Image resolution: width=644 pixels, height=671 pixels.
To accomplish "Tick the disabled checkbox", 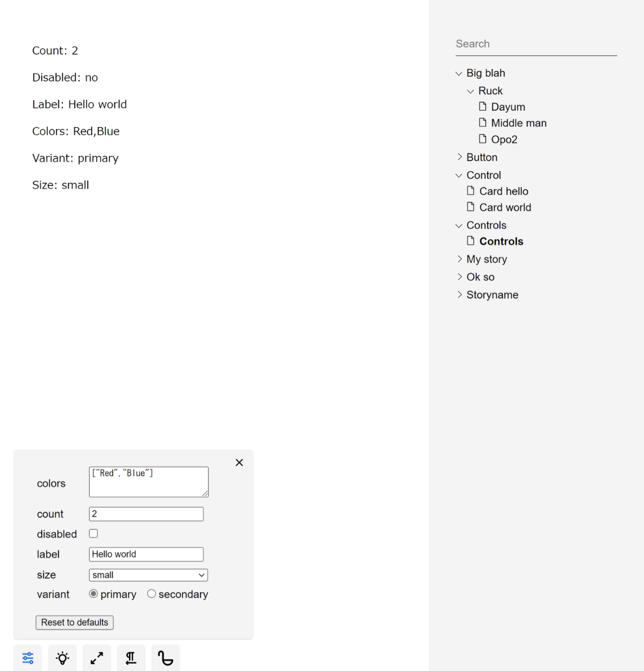I will point(94,533).
